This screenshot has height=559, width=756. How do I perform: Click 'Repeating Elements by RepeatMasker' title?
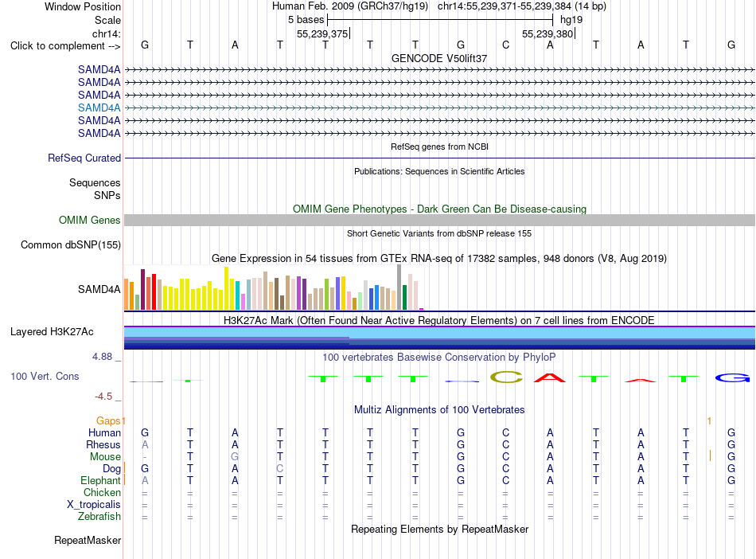(x=439, y=529)
